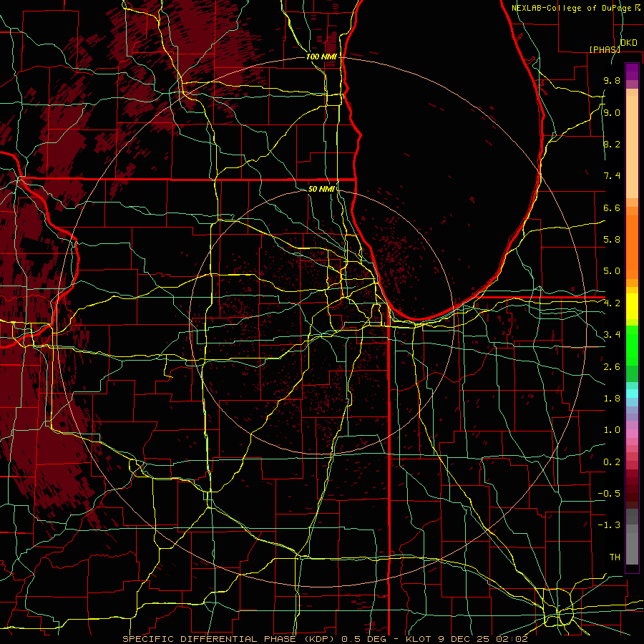The width and height of the screenshot is (644, 644).
Task: Click the 6.6 scale value
Action: point(612,208)
